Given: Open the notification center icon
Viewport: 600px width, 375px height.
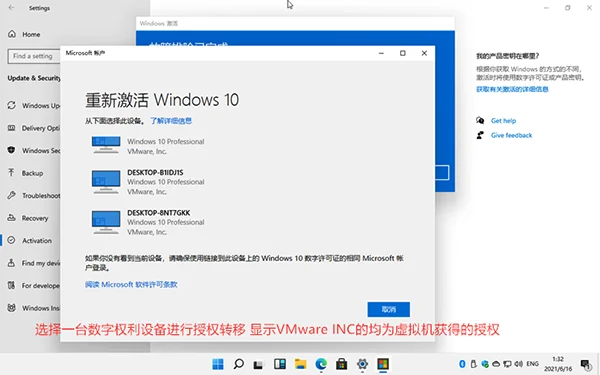Looking at the screenshot, I should (x=586, y=364).
